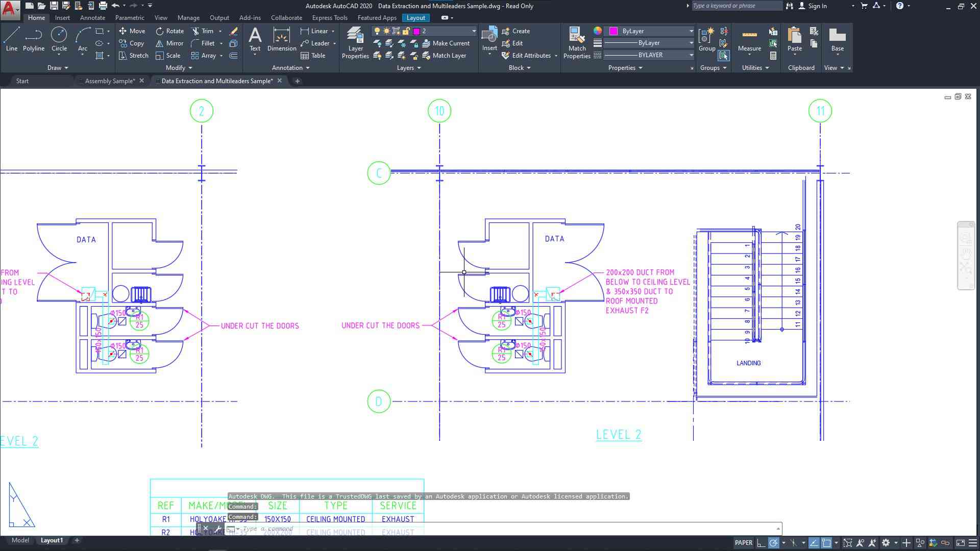Toggle polar tracking in status bar
Screen dimensions: 980x551
pos(774,543)
